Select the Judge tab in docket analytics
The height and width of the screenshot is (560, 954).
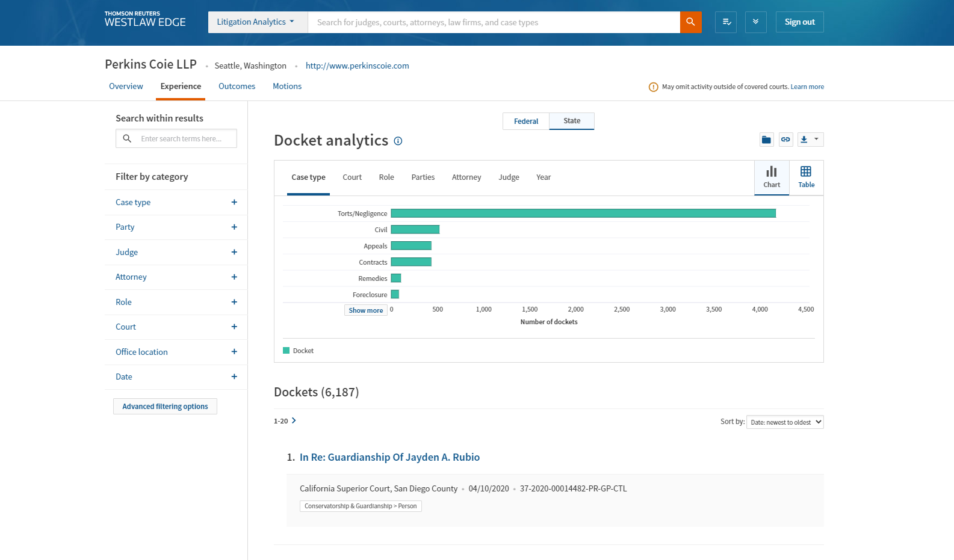(509, 177)
